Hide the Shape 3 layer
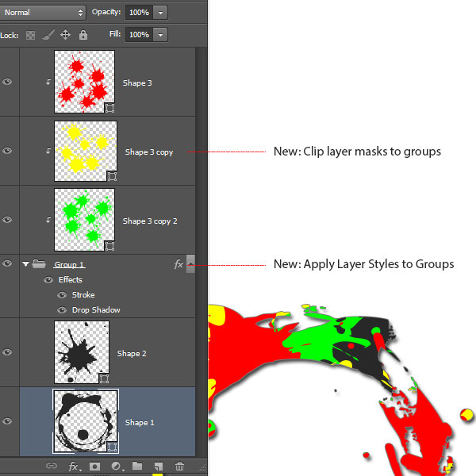This screenshot has height=476, width=476. click(x=8, y=83)
